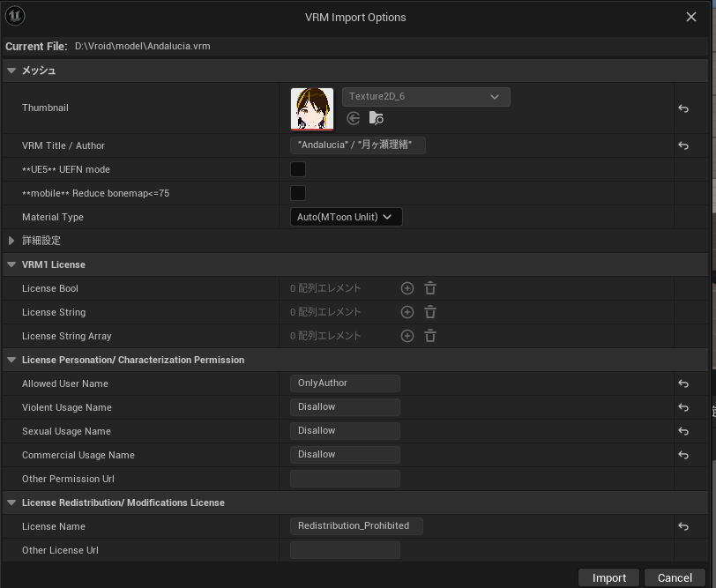The height and width of the screenshot is (588, 716).
Task: Click the Unreal Engine logo icon
Action: pos(14,15)
